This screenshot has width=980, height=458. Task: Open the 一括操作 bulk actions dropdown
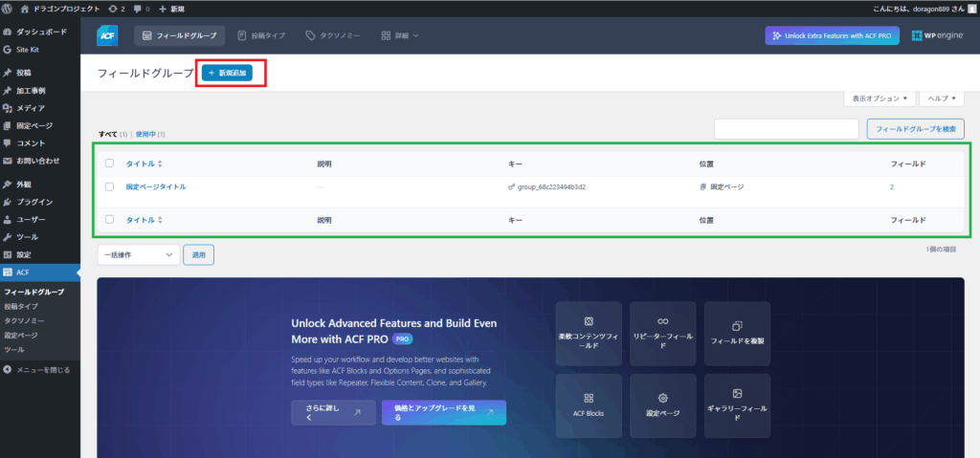138,254
